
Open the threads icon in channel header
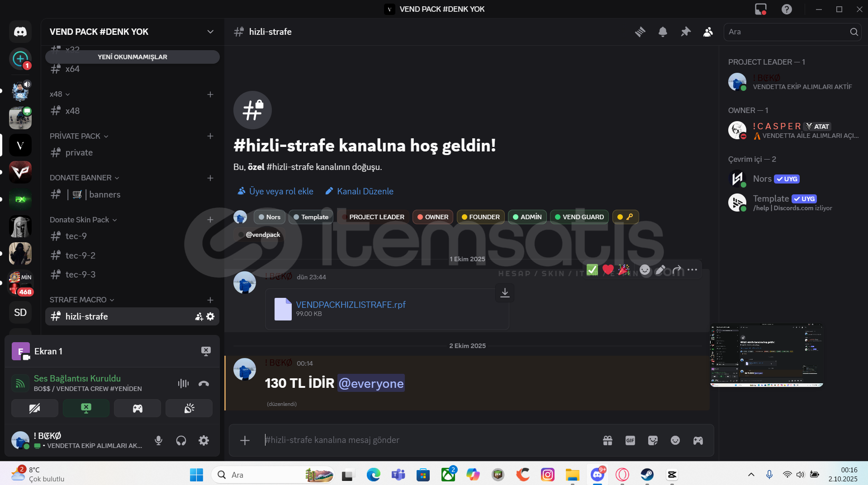640,32
